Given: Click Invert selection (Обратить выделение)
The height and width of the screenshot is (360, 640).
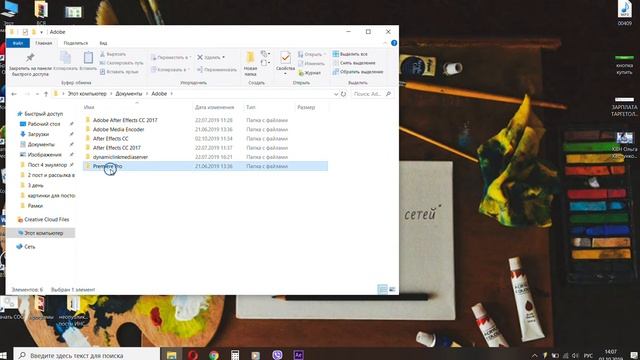Looking at the screenshot, I should click(x=358, y=72).
